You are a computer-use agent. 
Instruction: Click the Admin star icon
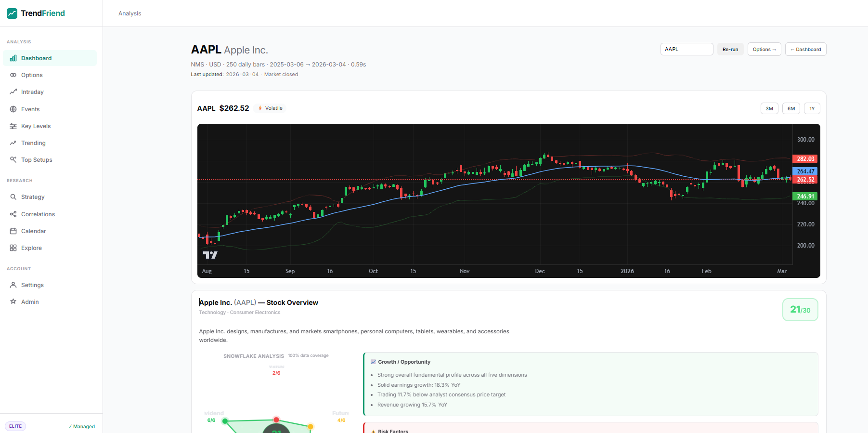[x=13, y=302]
